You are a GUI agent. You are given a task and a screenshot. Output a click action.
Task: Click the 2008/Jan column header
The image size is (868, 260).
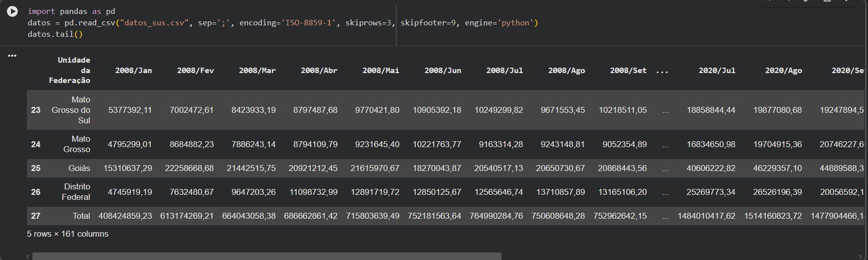133,71
